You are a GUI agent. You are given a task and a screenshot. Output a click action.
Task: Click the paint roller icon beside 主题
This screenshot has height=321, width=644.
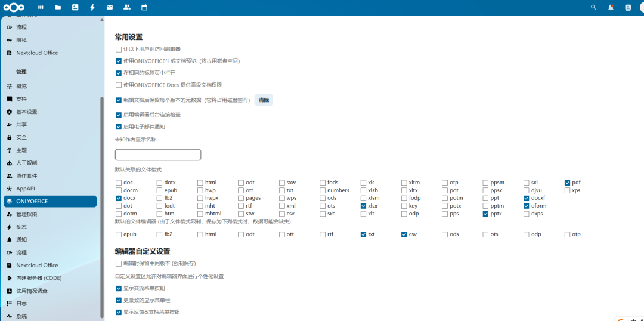point(9,150)
